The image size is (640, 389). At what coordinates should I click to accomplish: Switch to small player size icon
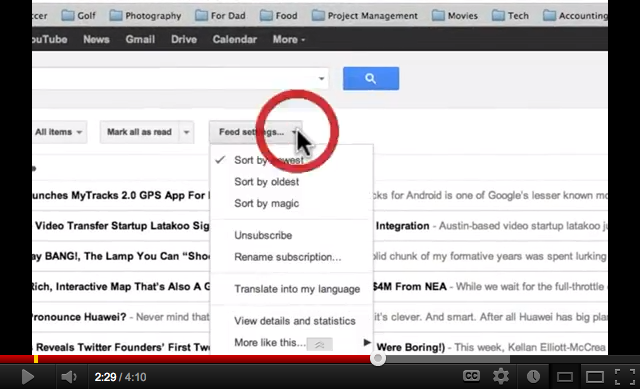(565, 377)
